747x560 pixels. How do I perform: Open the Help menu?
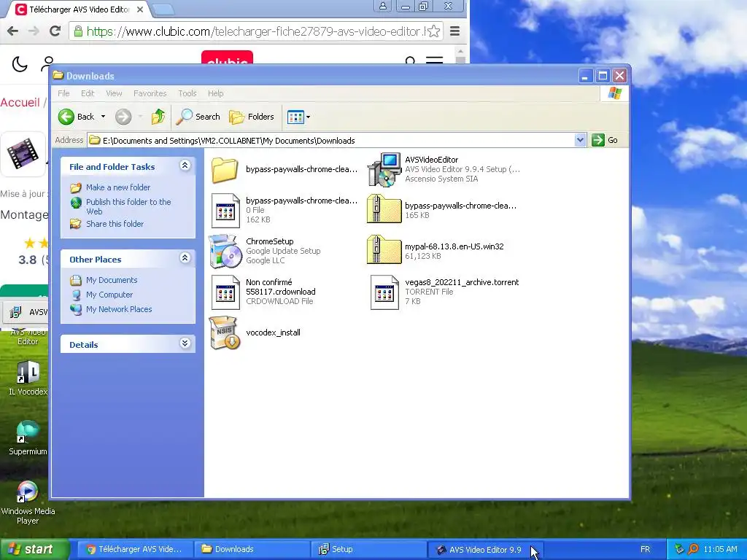pos(215,93)
